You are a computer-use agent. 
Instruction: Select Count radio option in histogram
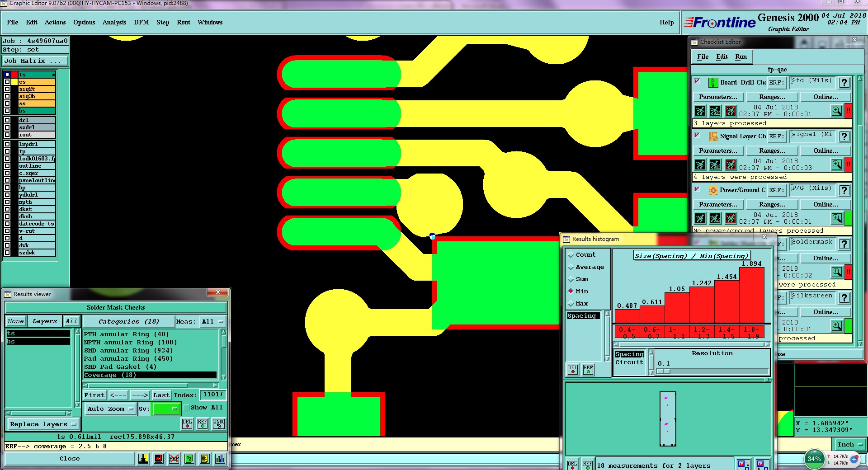(571, 255)
